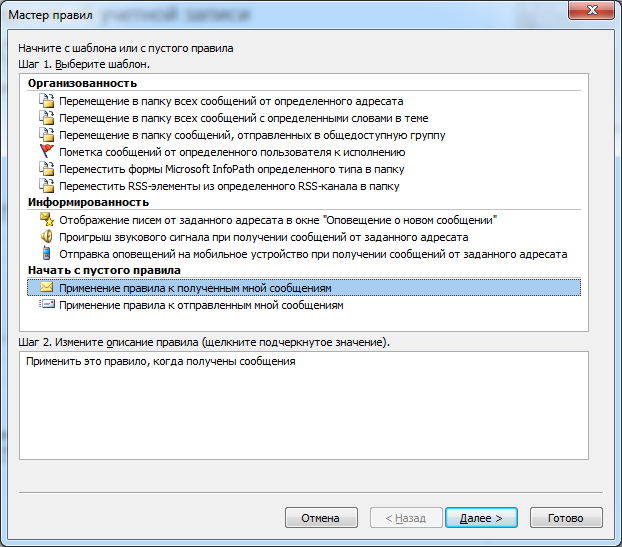This screenshot has width=622, height=547.
Task: Select template 'отправленных в общедоступную группу'
Action: click(252, 135)
